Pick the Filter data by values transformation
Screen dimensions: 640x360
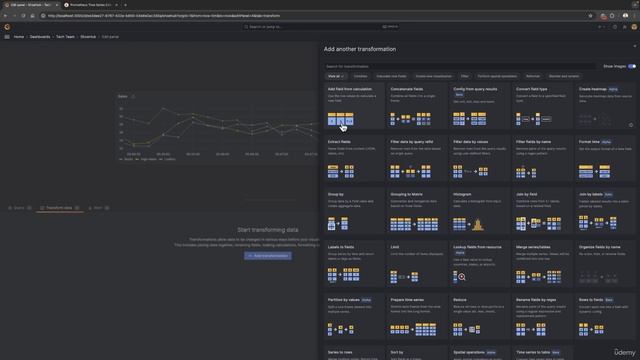point(480,159)
